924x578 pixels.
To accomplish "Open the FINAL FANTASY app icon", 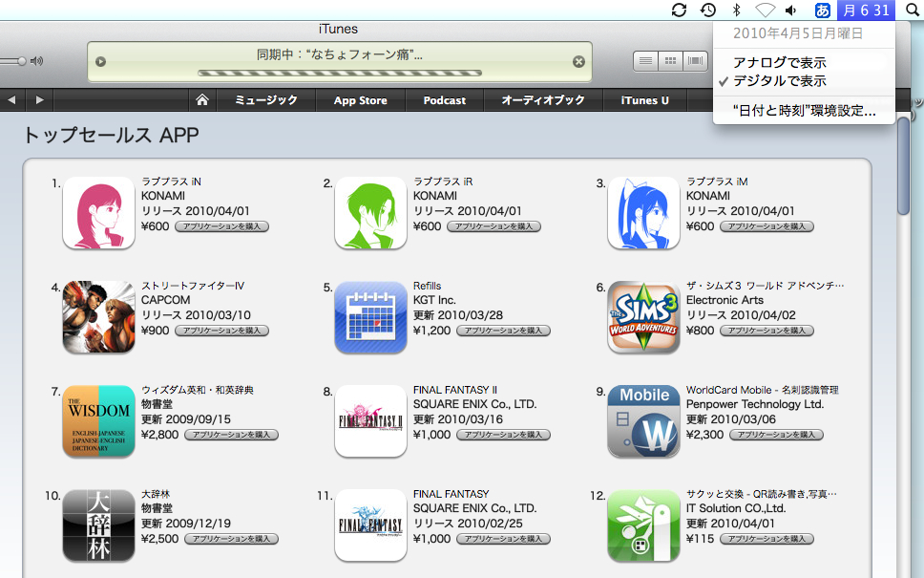I will (x=370, y=525).
